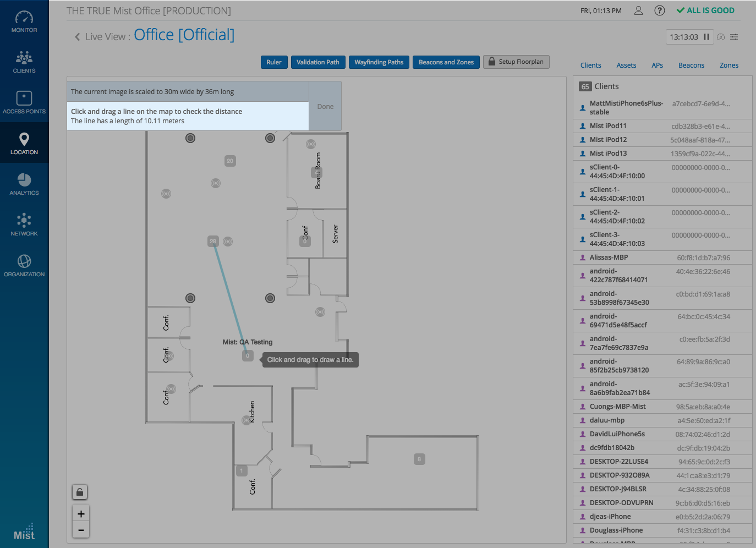756x548 pixels.
Task: Click the beacon icon in the Board Room
Action: (311, 144)
